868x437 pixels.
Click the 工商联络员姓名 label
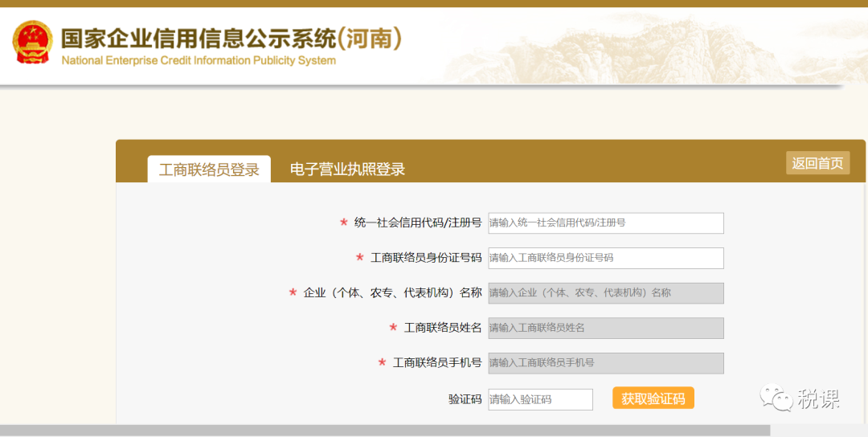point(443,328)
